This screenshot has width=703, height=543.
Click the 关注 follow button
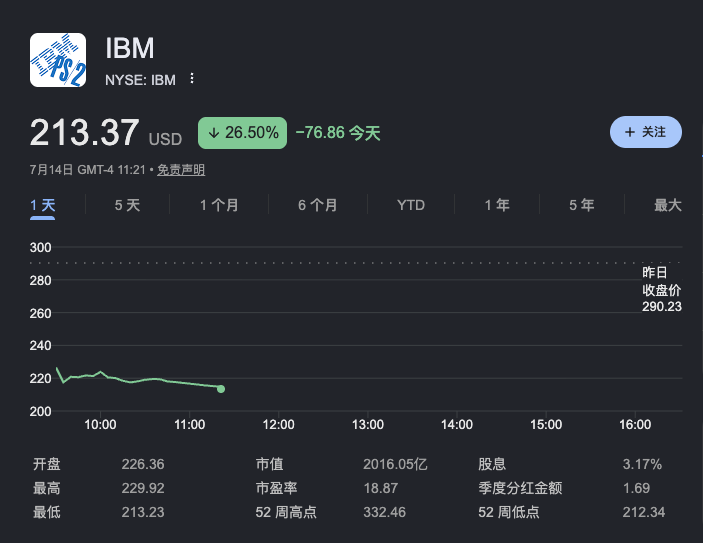pyautogui.click(x=646, y=132)
